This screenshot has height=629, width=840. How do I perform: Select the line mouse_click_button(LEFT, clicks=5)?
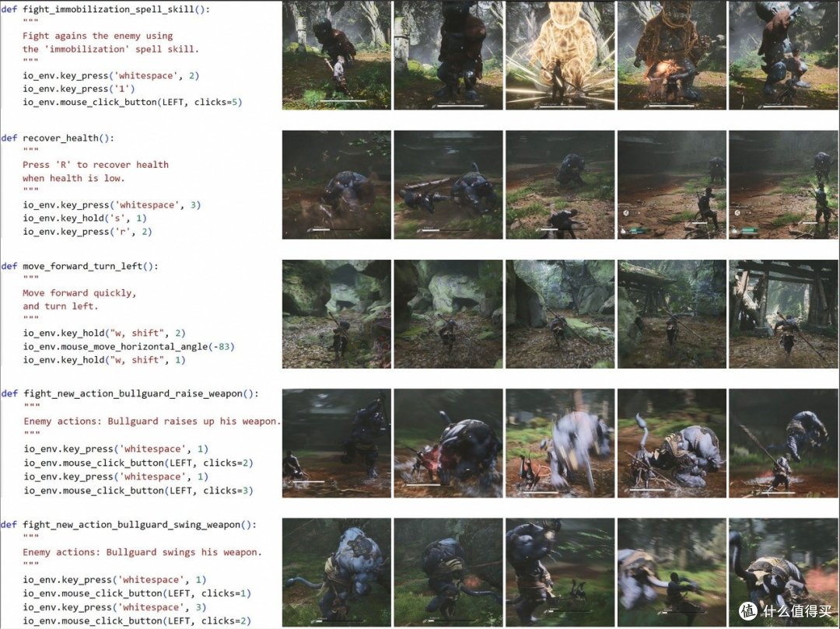(x=132, y=102)
